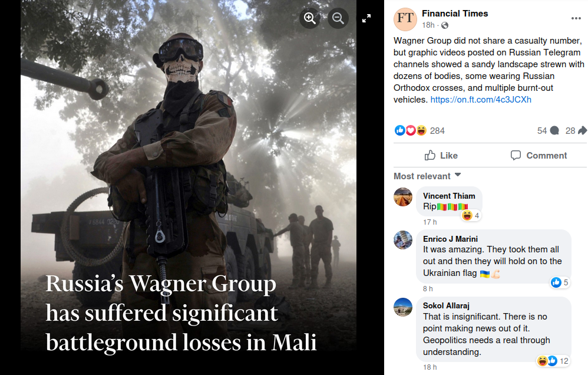View reactions on the post (284)
Image resolution: width=588 pixels, height=375 pixels.
coord(419,131)
